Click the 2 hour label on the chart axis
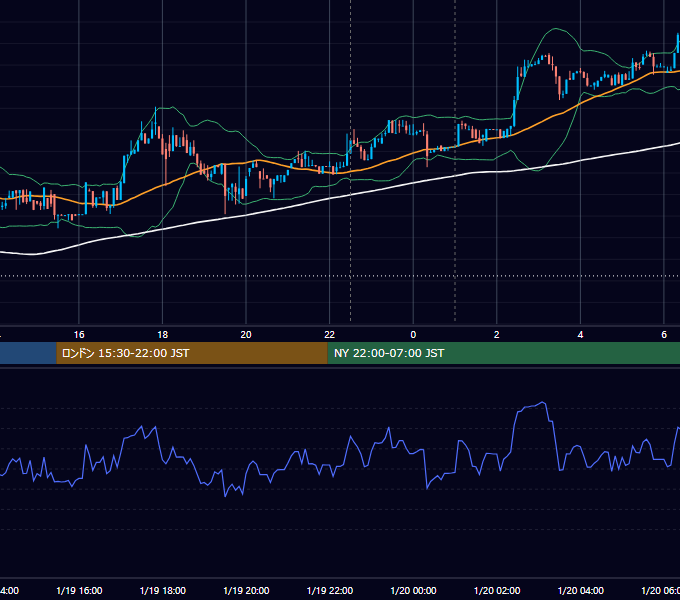 pyautogui.click(x=497, y=335)
